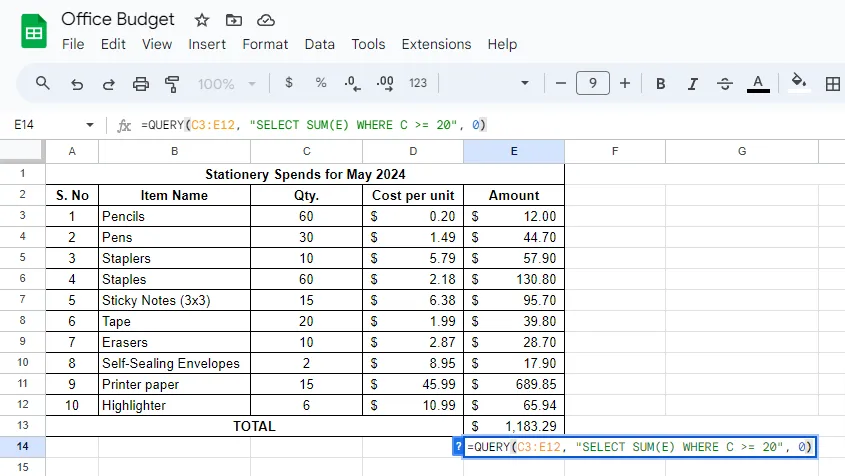Toggle italic formatting
This screenshot has height=476, width=845.
[692, 84]
